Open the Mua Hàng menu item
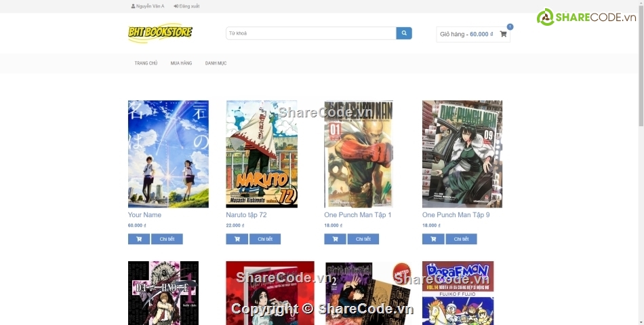 pyautogui.click(x=181, y=63)
